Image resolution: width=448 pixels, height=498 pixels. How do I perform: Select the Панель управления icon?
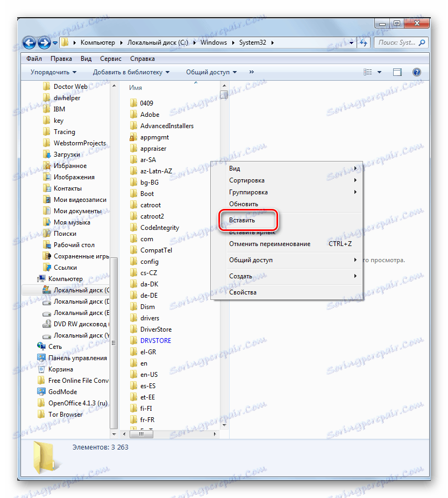point(41,358)
